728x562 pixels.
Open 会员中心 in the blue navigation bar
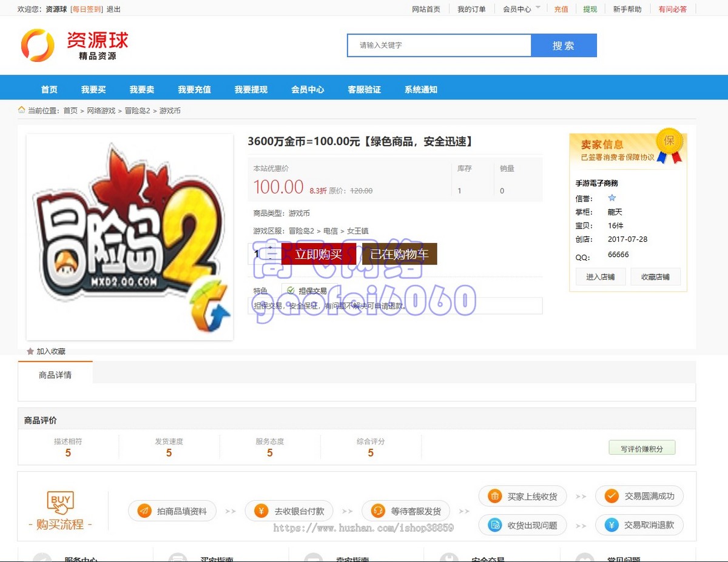(308, 89)
